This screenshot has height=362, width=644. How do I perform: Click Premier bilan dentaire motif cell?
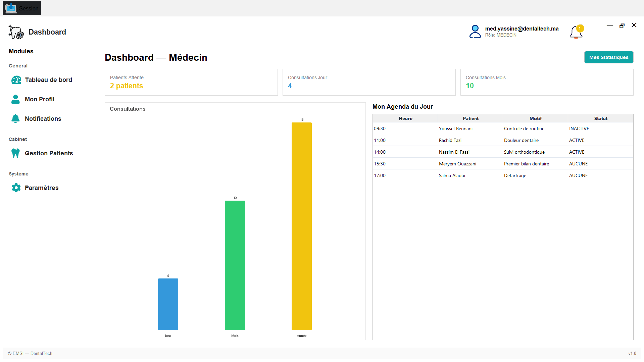536,164
